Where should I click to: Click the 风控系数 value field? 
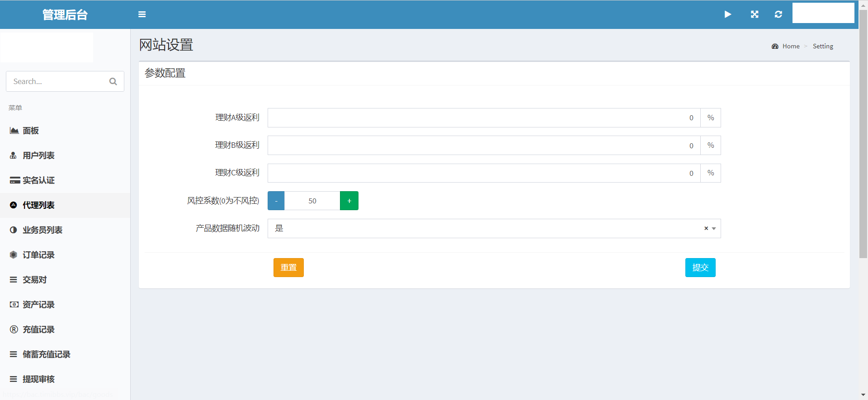coord(312,201)
